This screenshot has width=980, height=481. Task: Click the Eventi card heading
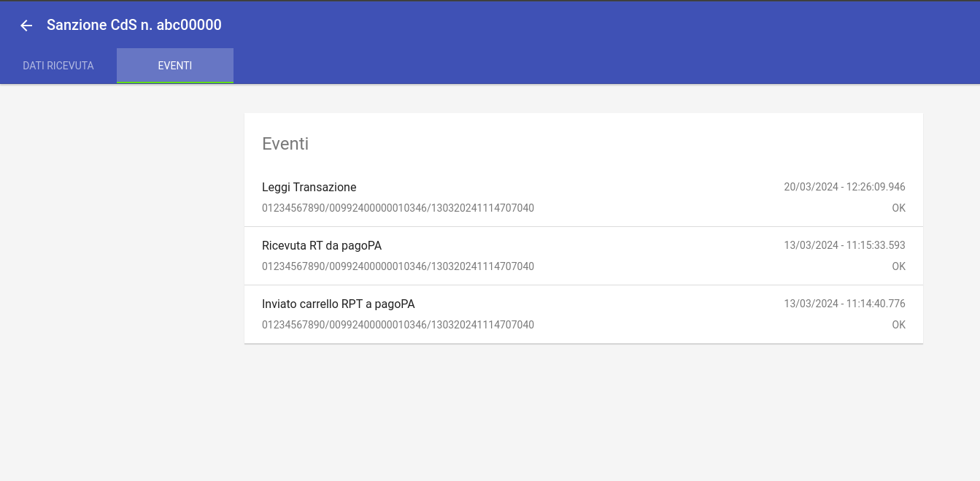pos(285,144)
